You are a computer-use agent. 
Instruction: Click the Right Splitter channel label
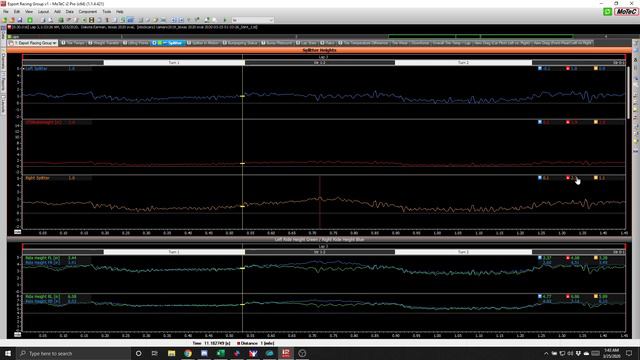pyautogui.click(x=37, y=178)
